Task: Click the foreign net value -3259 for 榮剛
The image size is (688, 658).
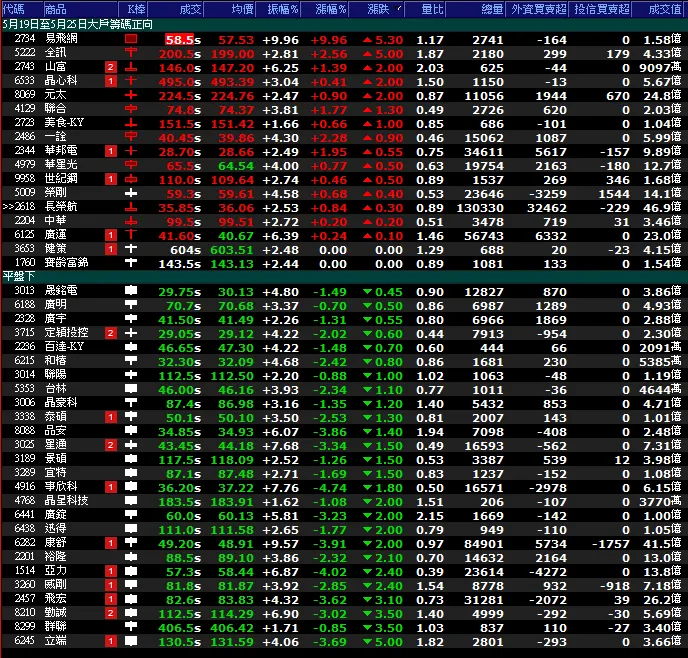Action: [x=548, y=193]
